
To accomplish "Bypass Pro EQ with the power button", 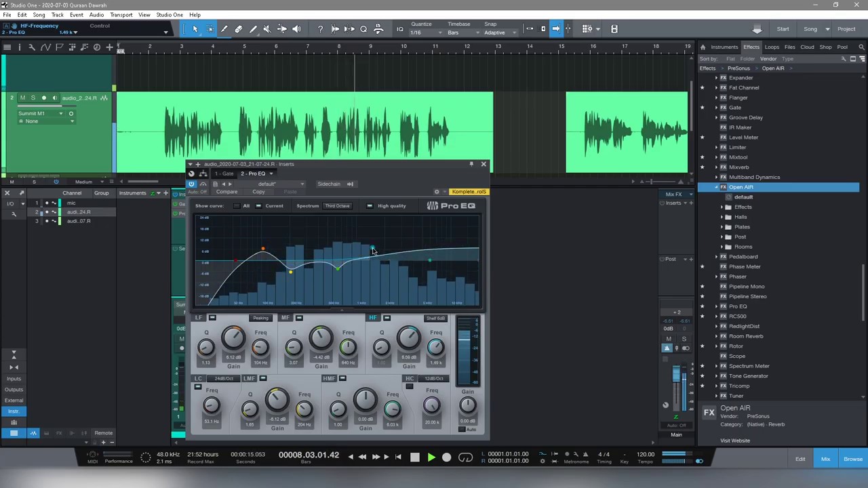I will [x=191, y=184].
